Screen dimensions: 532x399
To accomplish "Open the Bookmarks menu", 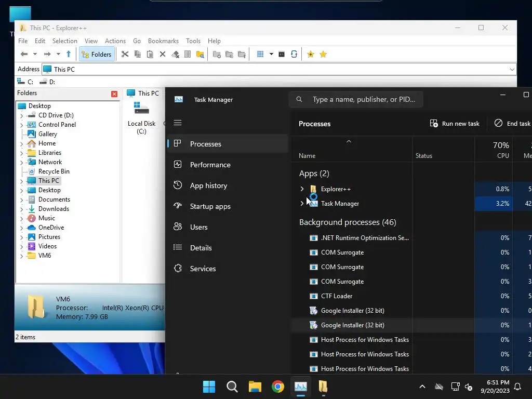I will [163, 41].
